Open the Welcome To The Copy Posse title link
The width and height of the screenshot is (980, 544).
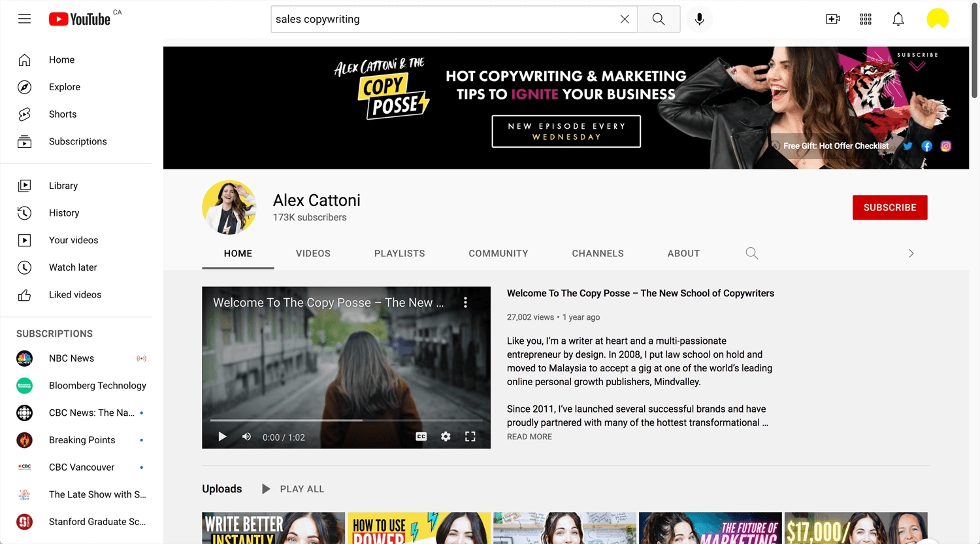640,294
